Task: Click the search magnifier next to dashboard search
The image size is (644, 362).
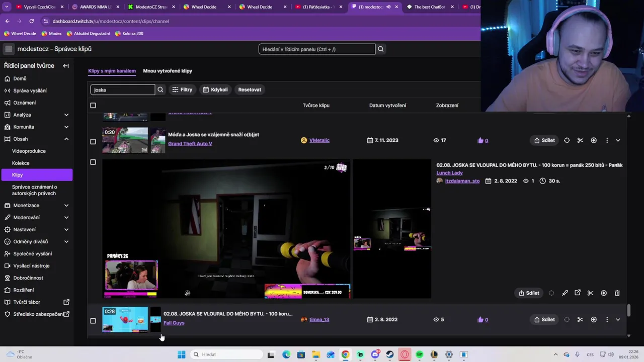Action: (x=381, y=49)
